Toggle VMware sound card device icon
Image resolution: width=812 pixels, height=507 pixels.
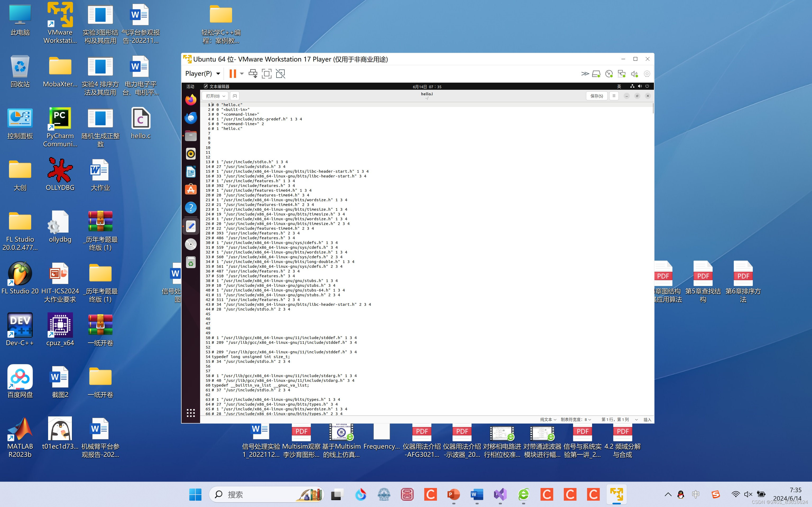tap(634, 74)
